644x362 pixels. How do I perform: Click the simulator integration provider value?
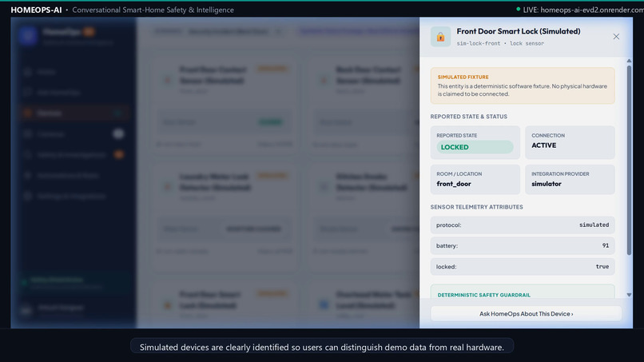(x=547, y=184)
